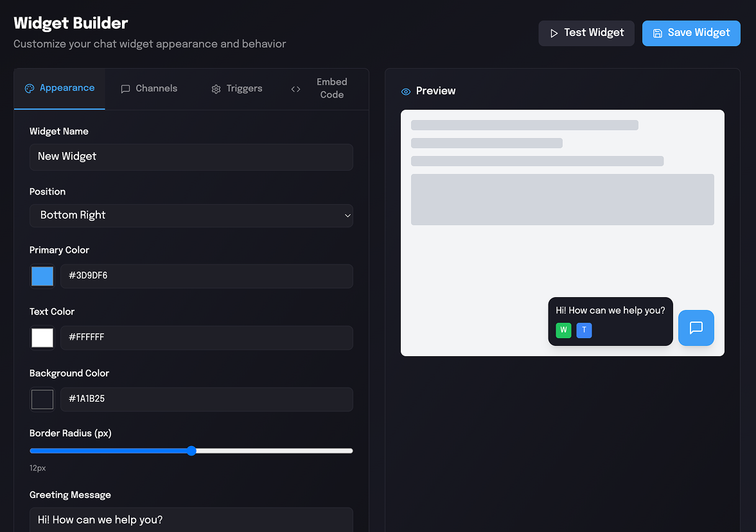The height and width of the screenshot is (532, 756).
Task: Click the green W channel icon in preview
Action: pos(563,330)
